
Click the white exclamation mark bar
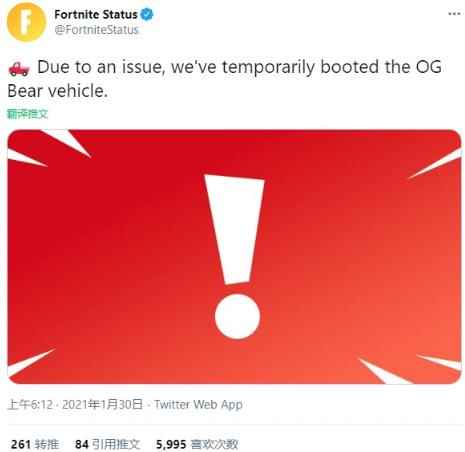pos(234,229)
